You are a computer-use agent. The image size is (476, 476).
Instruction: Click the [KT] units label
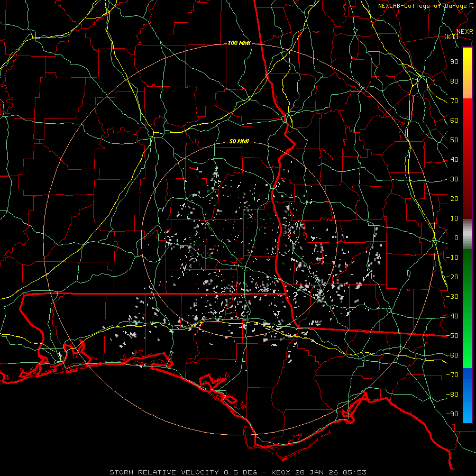[452, 36]
